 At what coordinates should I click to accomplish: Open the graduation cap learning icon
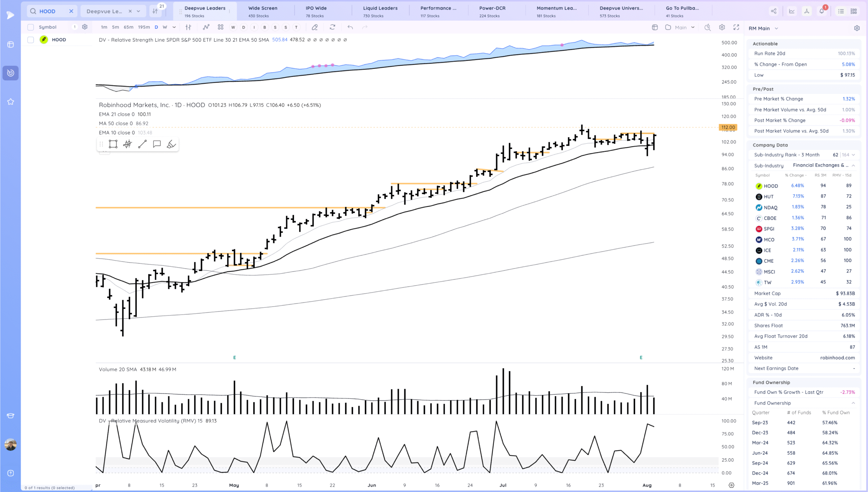click(11, 416)
